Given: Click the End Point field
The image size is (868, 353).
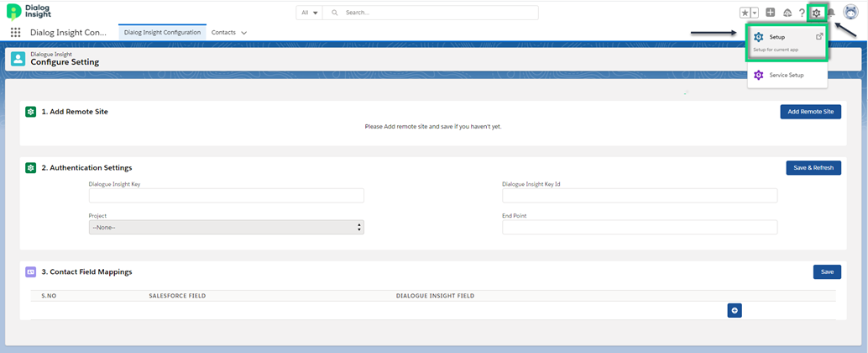Looking at the screenshot, I should click(x=640, y=227).
